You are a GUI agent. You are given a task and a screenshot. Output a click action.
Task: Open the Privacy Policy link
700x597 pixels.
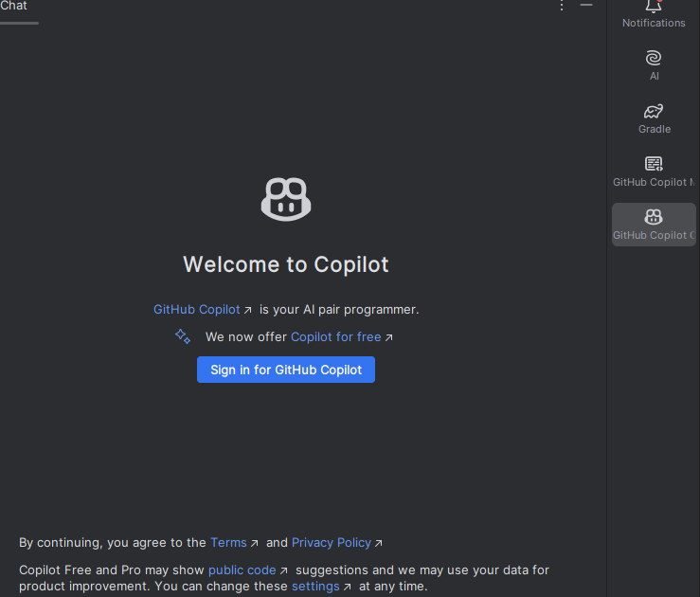tap(332, 543)
